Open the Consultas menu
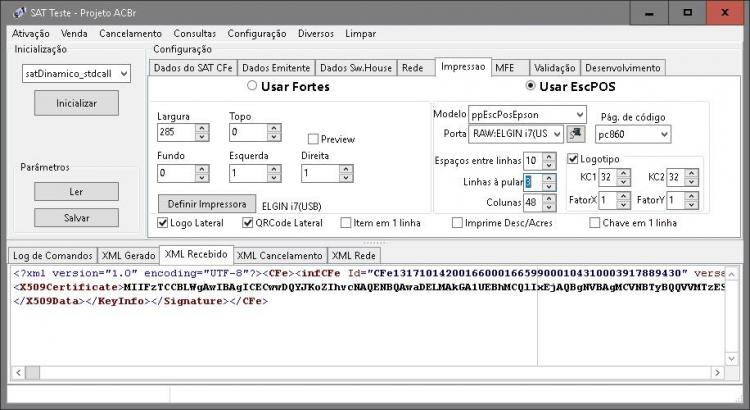Viewport: 750px width, 410px height. [195, 33]
